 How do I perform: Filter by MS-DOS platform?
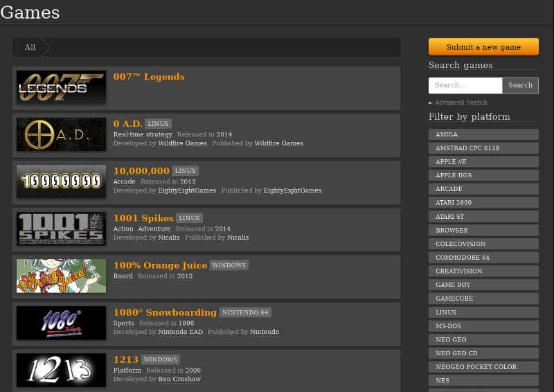click(x=483, y=326)
